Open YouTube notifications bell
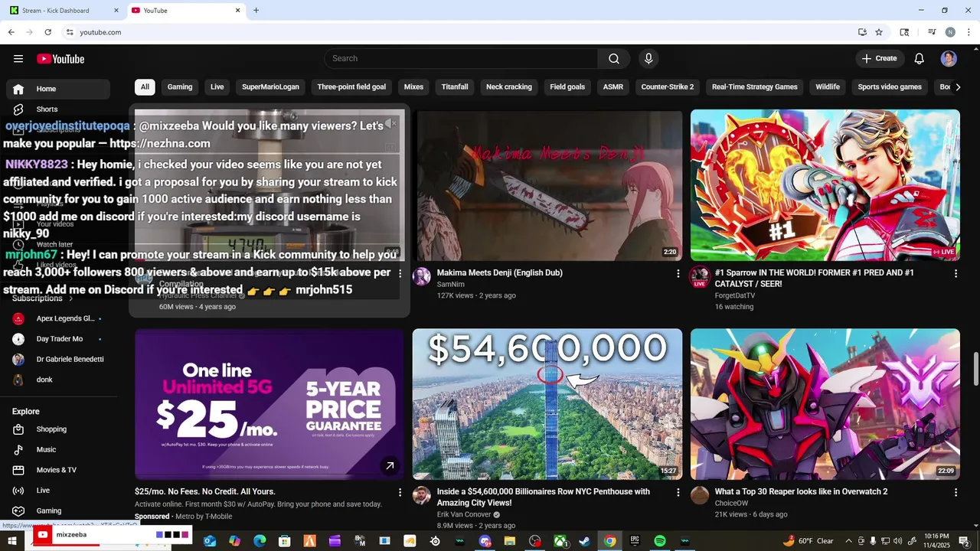980x551 pixels. pyautogui.click(x=920, y=59)
